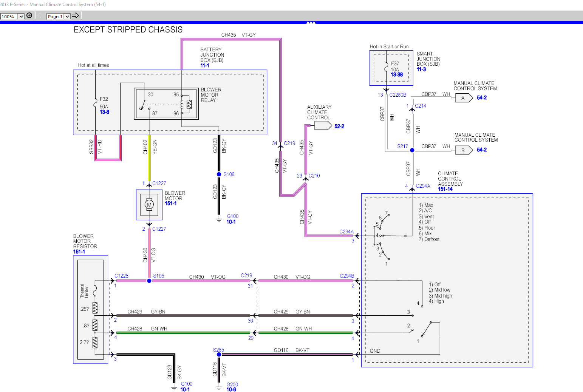Open fuse F32 reference 13-8
Viewport: 583px width, 392px height.
(x=104, y=112)
